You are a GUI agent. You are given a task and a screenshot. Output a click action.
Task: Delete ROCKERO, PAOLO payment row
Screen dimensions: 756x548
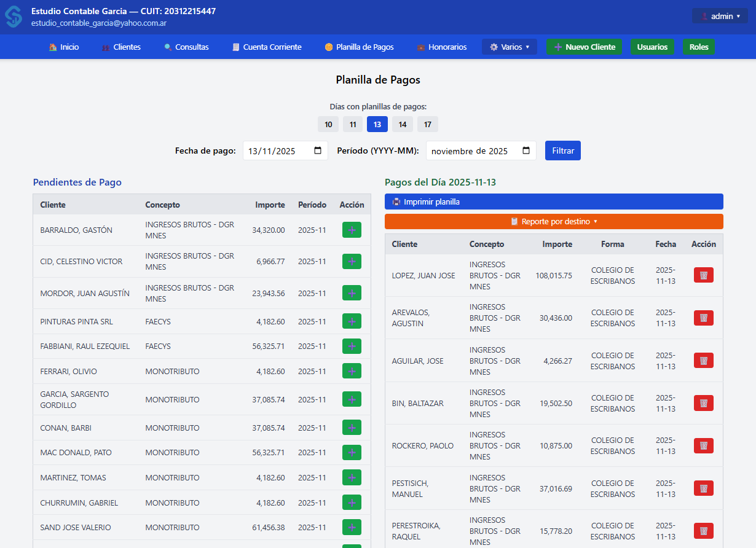703,445
